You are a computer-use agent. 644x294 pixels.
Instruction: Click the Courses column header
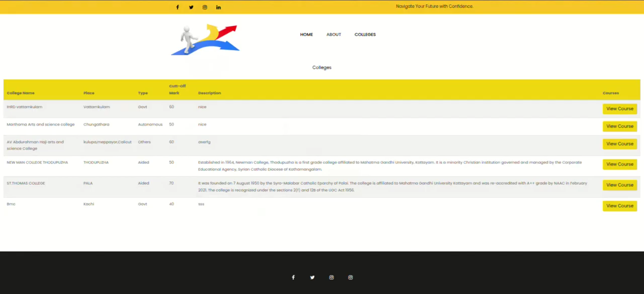click(x=611, y=93)
